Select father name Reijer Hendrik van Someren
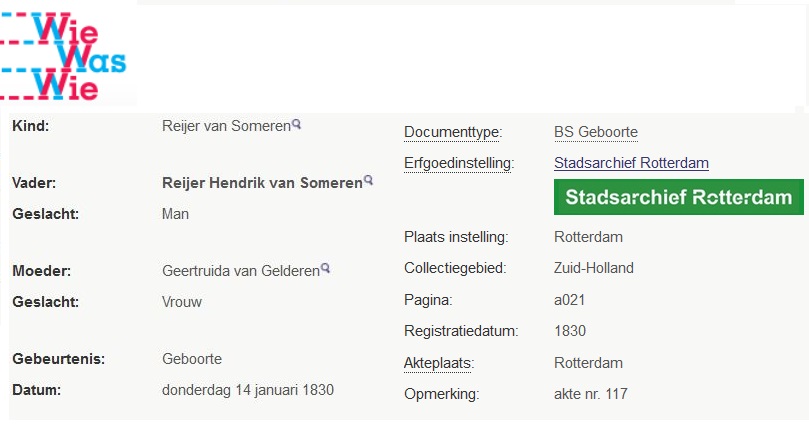This screenshot has width=809, height=442. (x=262, y=183)
